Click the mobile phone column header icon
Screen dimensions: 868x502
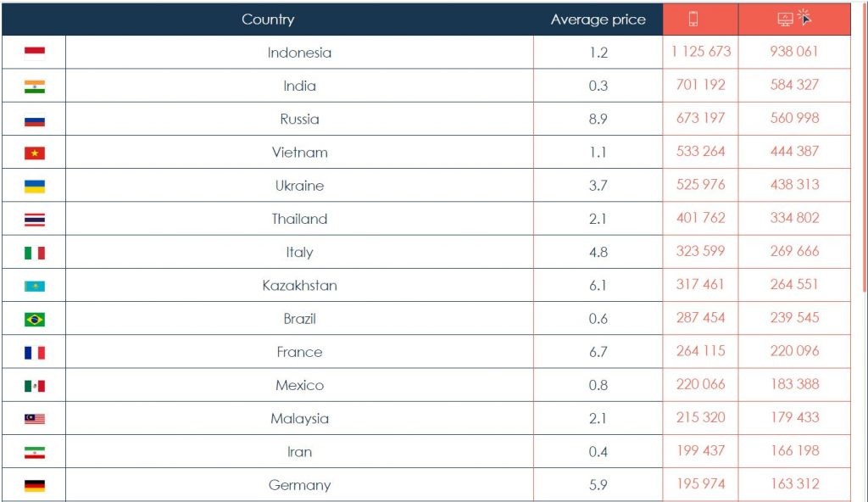coord(693,20)
